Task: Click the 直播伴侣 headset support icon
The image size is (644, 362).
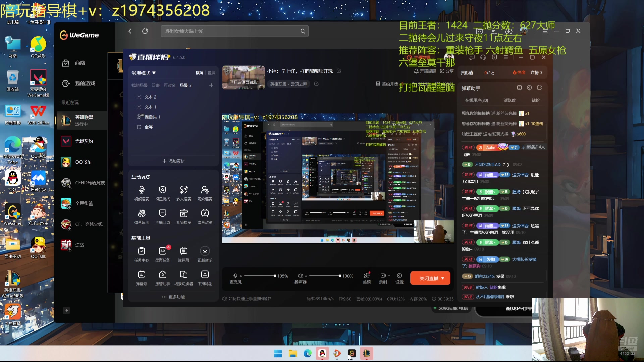Action: click(483, 57)
